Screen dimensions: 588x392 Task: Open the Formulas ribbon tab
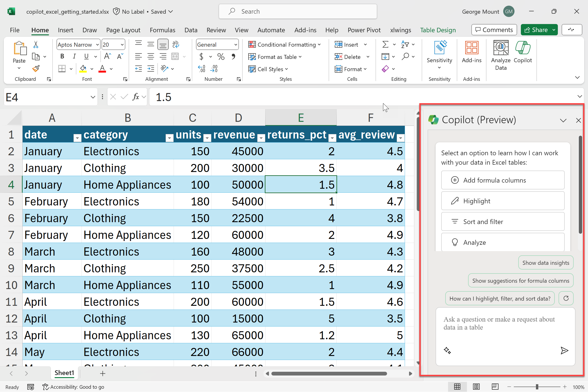pos(163,30)
